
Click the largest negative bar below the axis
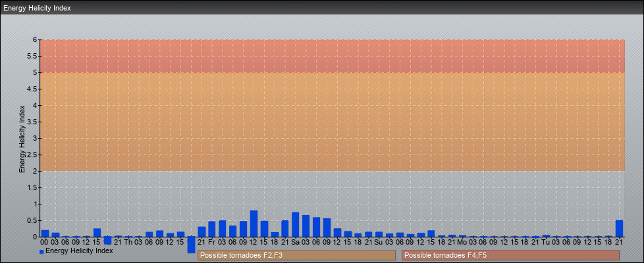pos(191,245)
